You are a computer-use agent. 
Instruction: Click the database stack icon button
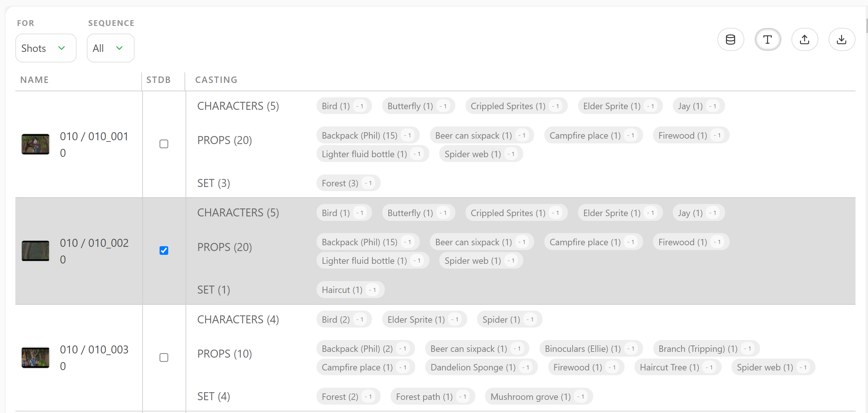point(730,40)
